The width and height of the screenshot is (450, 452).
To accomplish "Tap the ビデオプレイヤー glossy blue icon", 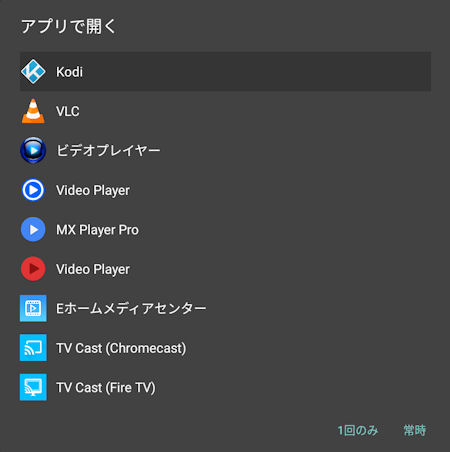I will tap(33, 150).
